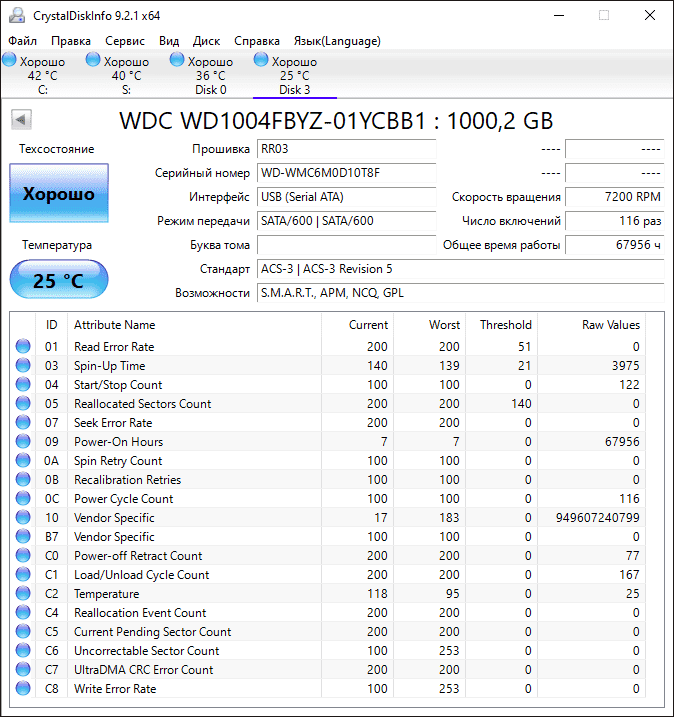This screenshot has height=717, width=674.
Task: Click the serial number field
Action: (346, 173)
